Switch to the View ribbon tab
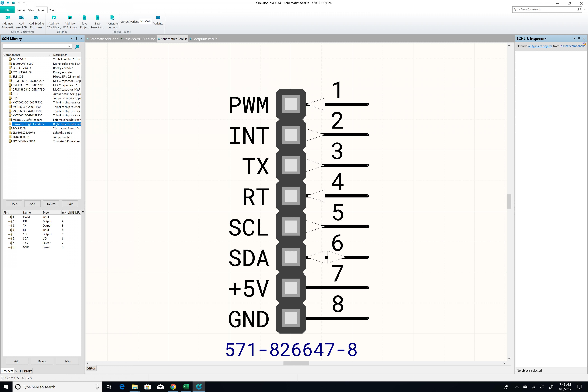588x392 pixels. pos(31,10)
